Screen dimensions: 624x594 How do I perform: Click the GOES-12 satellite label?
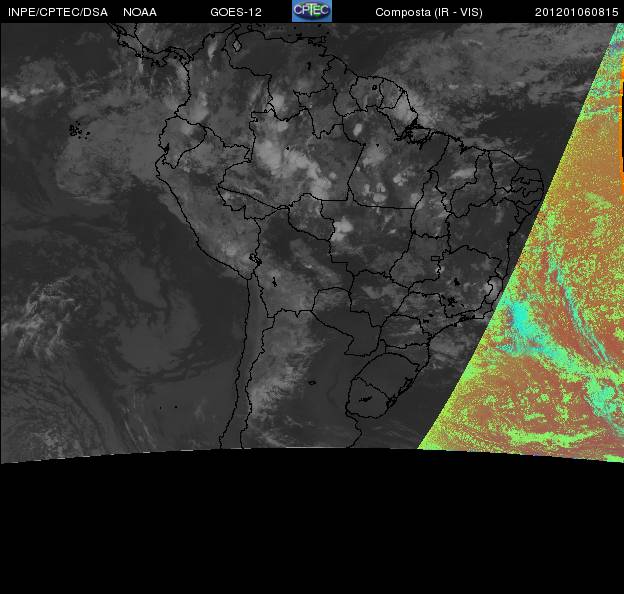(x=236, y=12)
